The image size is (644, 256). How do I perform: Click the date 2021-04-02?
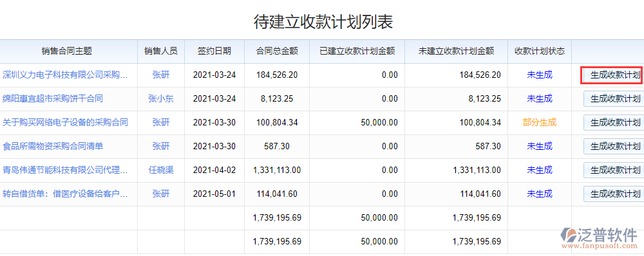click(x=214, y=170)
